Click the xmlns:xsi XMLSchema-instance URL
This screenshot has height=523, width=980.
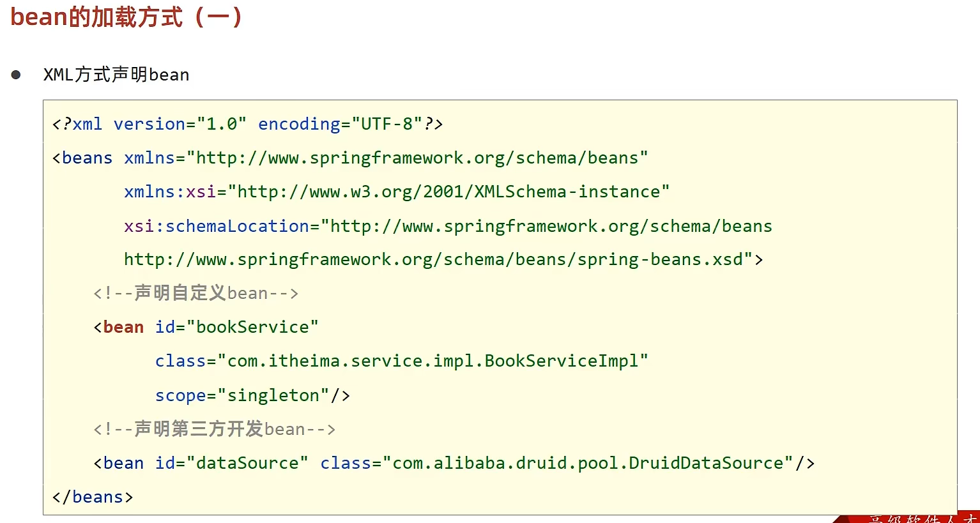[448, 192]
